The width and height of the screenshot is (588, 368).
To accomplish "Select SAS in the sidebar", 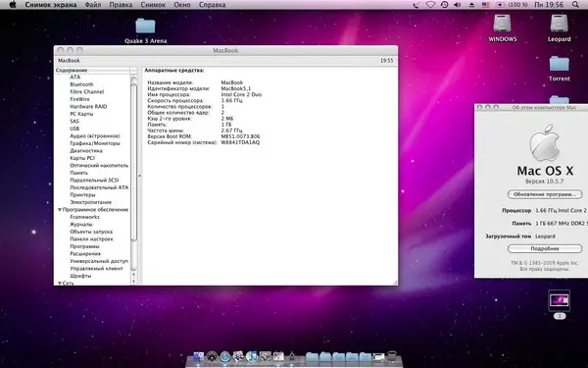I will click(x=74, y=122).
